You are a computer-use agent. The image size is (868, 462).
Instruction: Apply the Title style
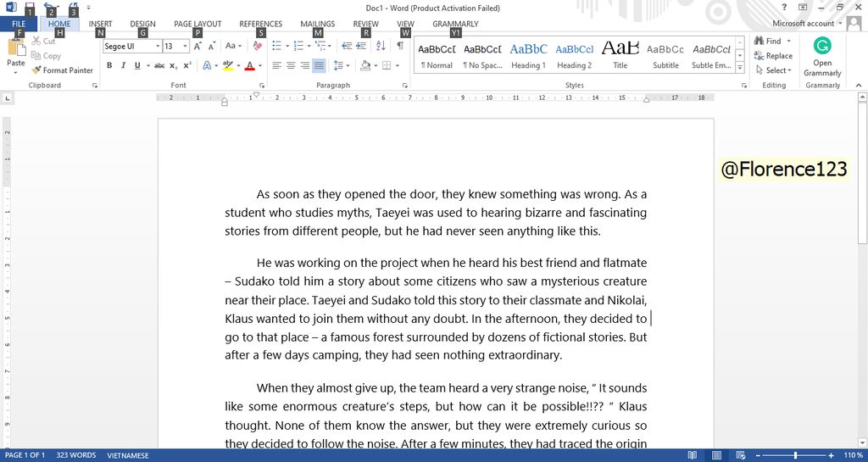(x=620, y=55)
